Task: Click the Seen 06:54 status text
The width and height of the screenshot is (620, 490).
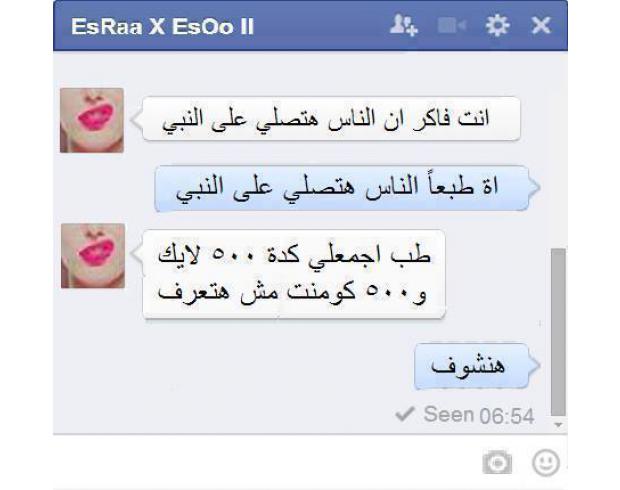Action: click(479, 415)
